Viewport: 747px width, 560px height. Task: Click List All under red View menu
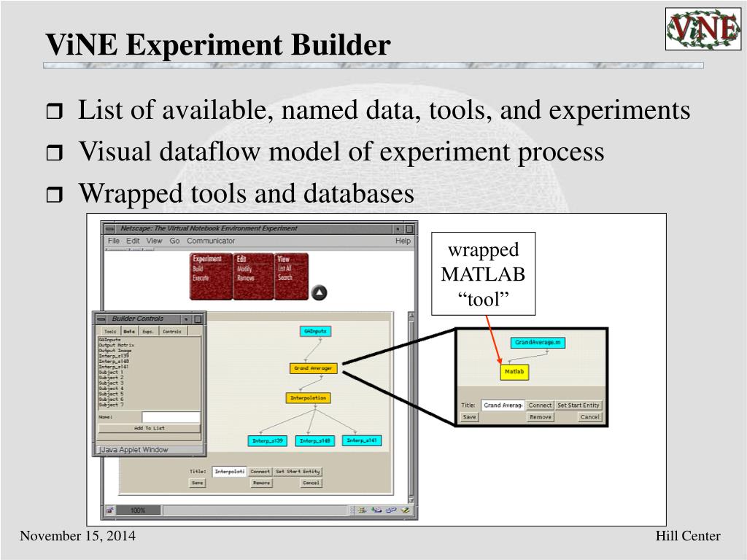tap(285, 268)
